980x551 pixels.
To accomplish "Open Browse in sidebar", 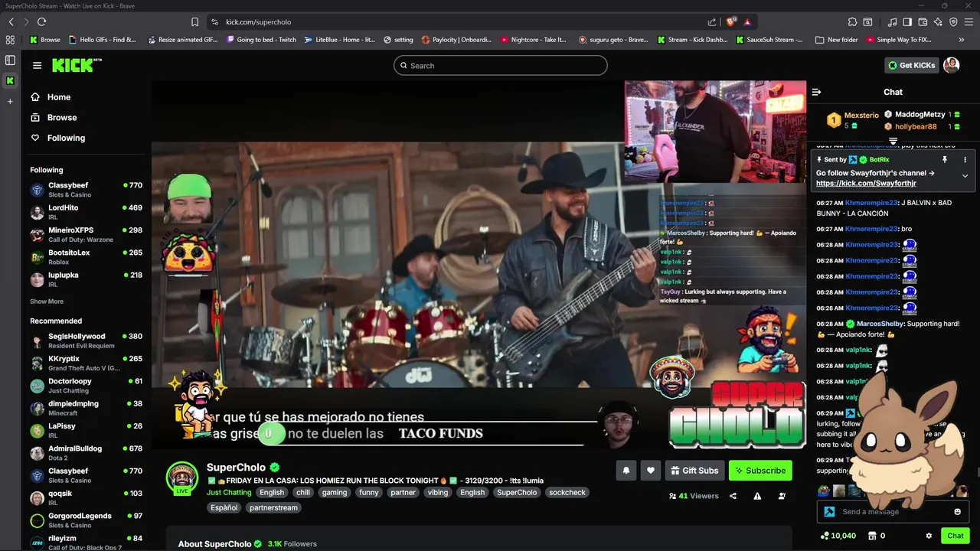I will click(x=54, y=118).
